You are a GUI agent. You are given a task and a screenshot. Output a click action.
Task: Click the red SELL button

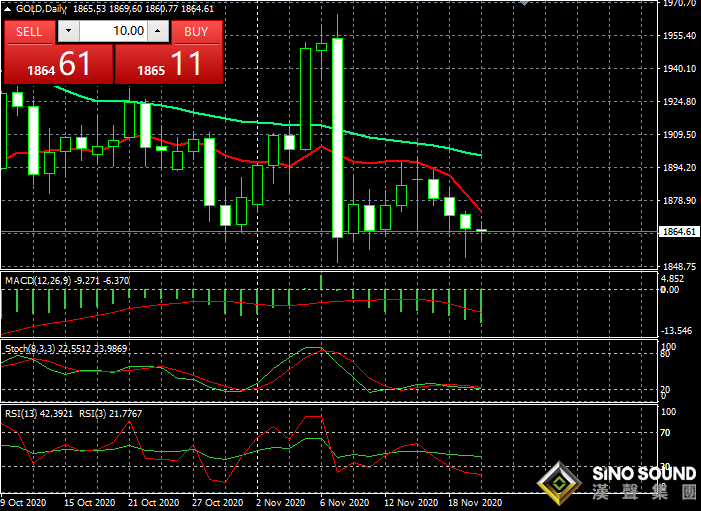tap(29, 31)
